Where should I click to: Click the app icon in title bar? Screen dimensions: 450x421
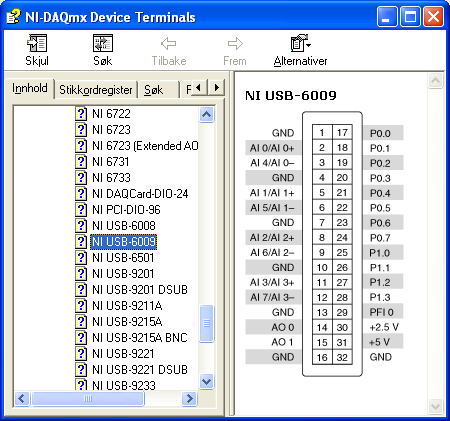tap(13, 17)
